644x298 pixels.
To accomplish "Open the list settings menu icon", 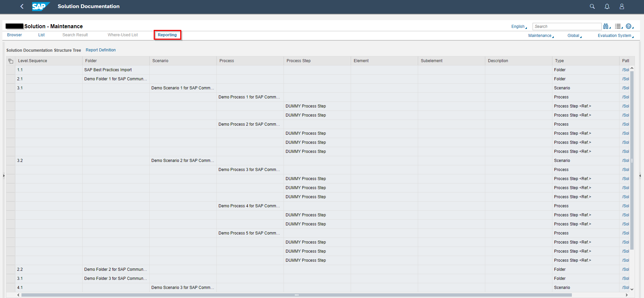I will [618, 26].
